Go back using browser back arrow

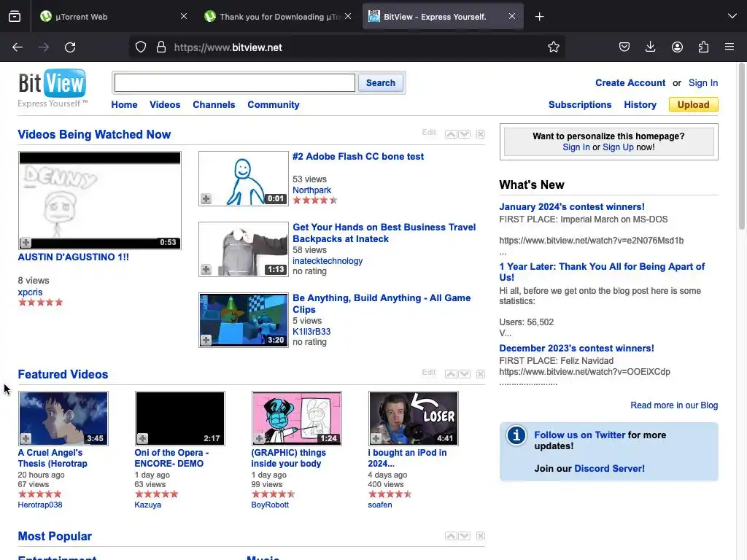[x=18, y=47]
